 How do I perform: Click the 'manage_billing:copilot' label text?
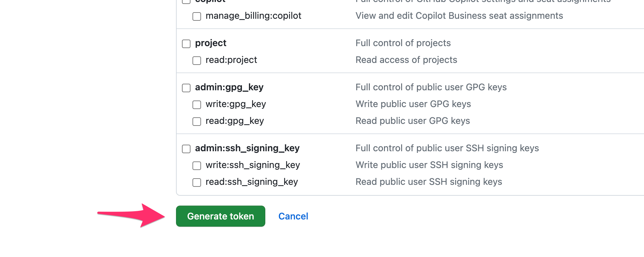point(253,16)
